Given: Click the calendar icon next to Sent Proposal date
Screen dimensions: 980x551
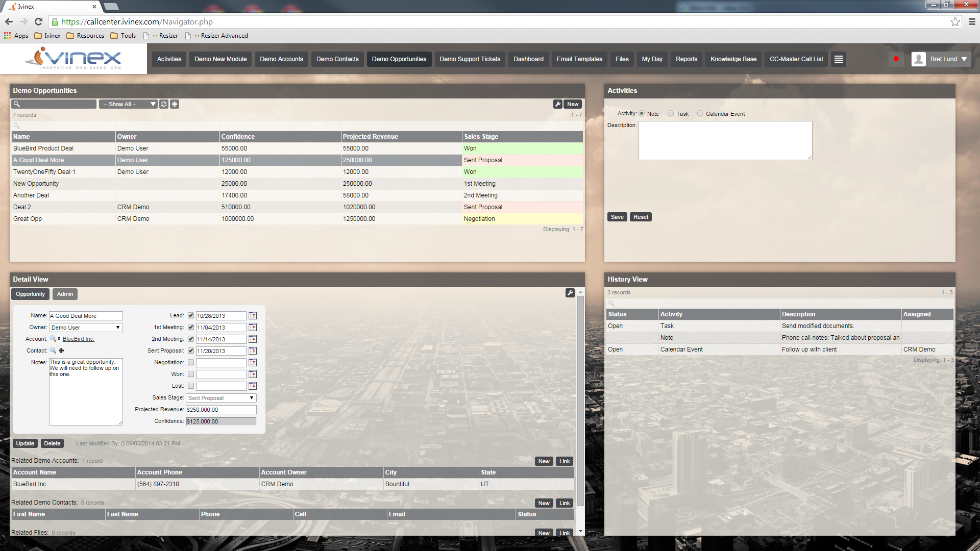Looking at the screenshot, I should [253, 350].
